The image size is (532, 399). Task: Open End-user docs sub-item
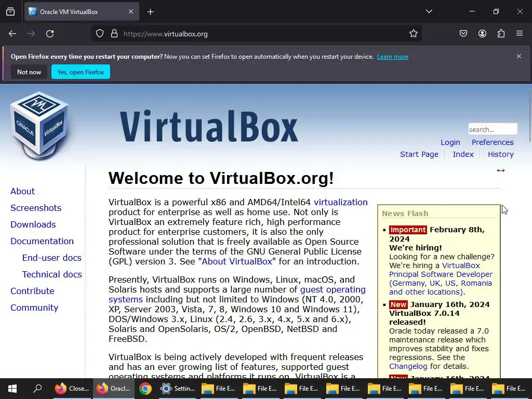point(51,258)
